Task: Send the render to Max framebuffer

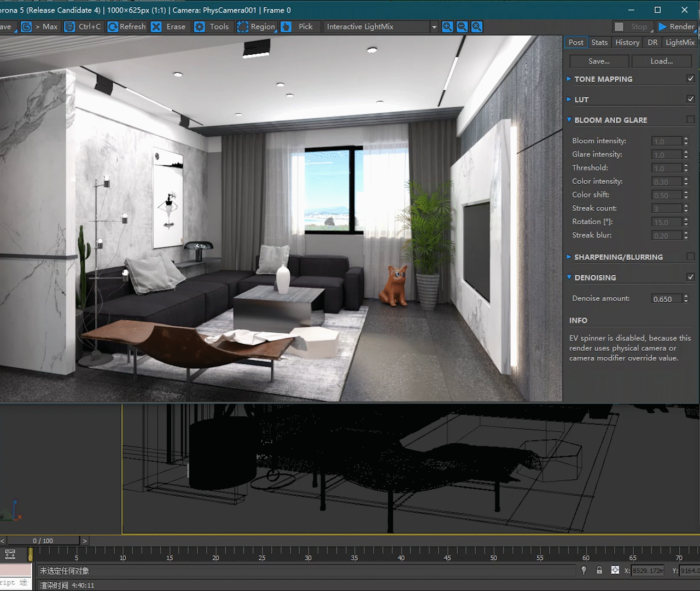Action: pos(39,27)
